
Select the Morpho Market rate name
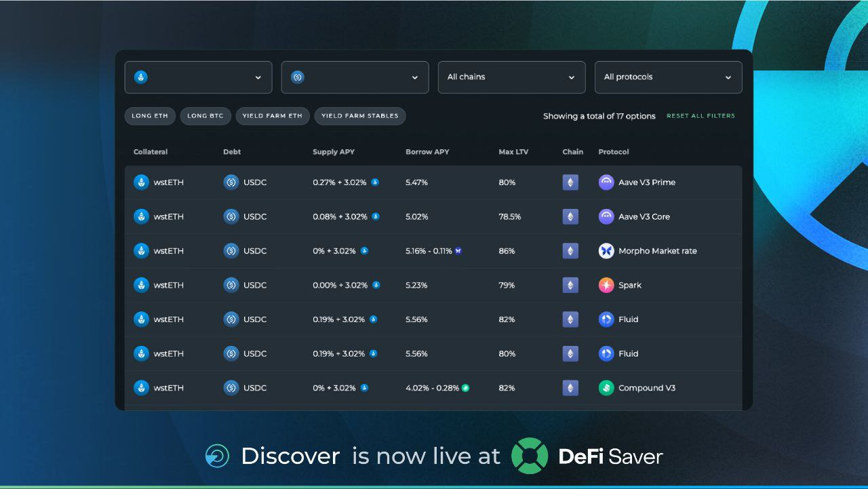(x=658, y=251)
